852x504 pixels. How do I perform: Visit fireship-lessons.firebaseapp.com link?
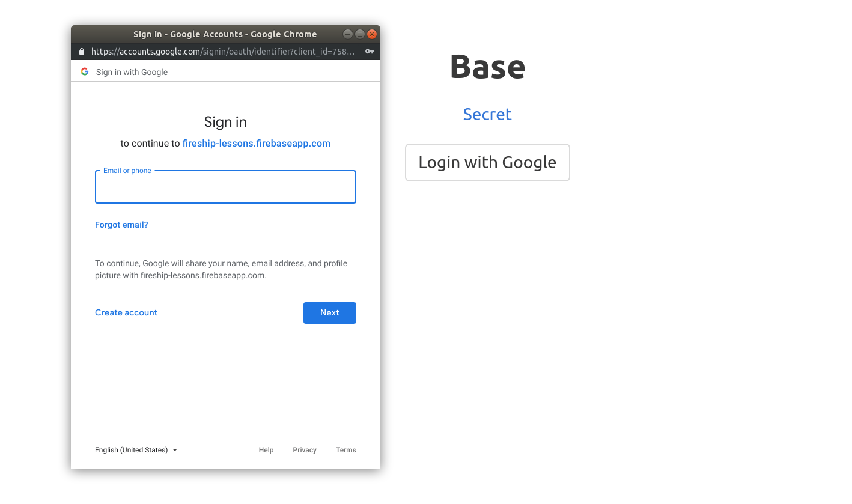pyautogui.click(x=257, y=143)
